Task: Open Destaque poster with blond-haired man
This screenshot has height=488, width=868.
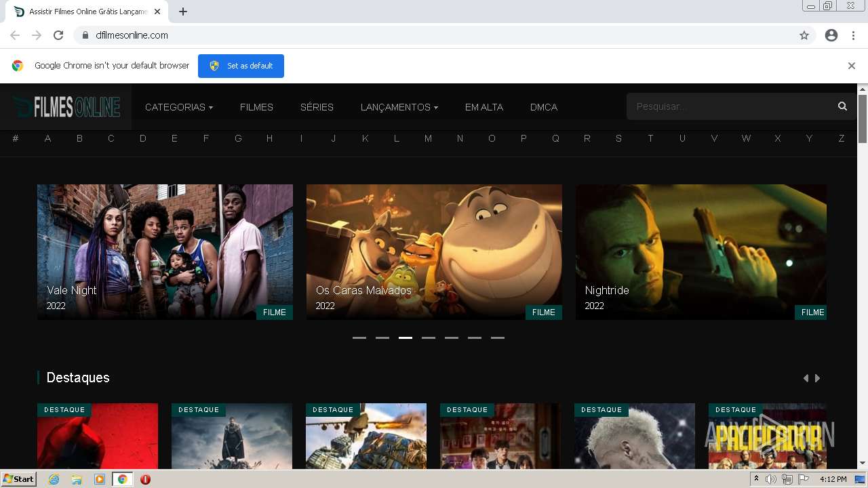Action: click(635, 436)
